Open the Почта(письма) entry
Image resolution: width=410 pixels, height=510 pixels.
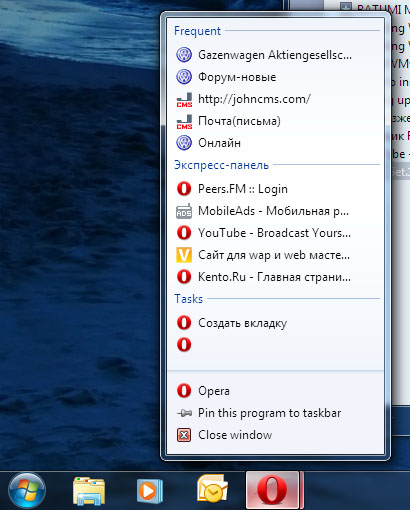(x=275, y=121)
